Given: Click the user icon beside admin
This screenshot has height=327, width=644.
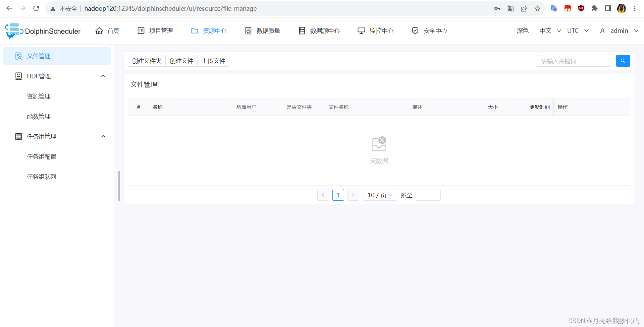Looking at the screenshot, I should [602, 31].
